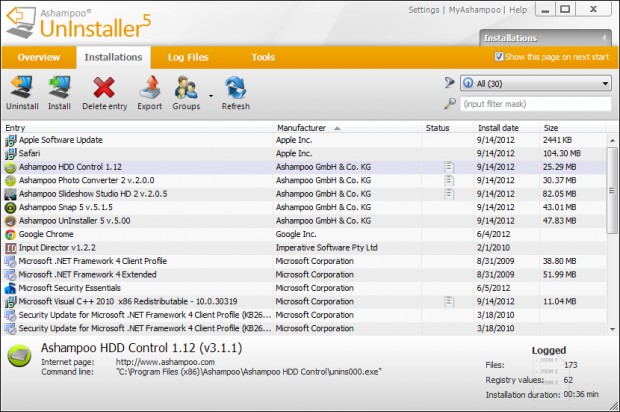Viewport: 620px width, 412px height.
Task: Click the Install toolbar icon
Action: (x=59, y=87)
